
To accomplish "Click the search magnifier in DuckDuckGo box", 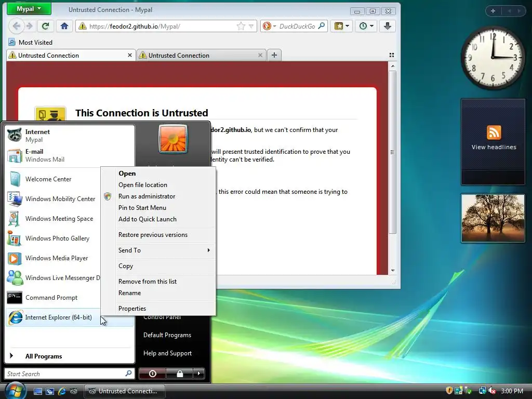I will tap(321, 26).
